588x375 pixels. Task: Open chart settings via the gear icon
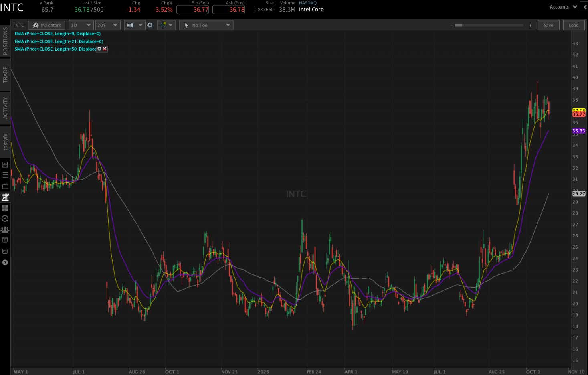click(150, 25)
